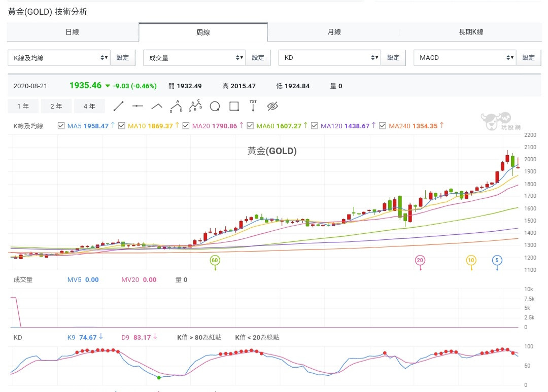Disable the MA240 moving average checkbox
This screenshot has height=392, width=548.
click(x=383, y=126)
